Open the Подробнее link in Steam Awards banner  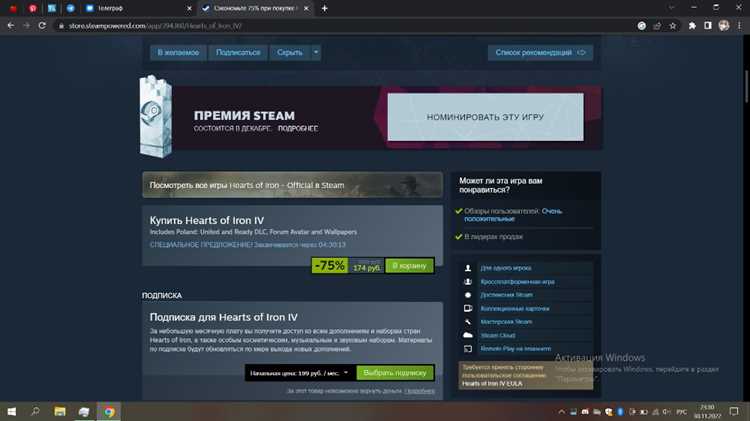(x=298, y=128)
